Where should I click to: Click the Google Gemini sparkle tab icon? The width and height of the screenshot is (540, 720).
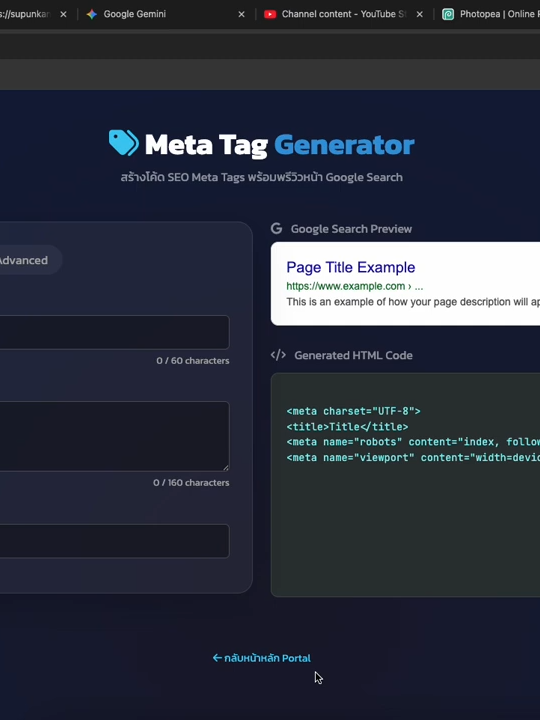tap(92, 14)
